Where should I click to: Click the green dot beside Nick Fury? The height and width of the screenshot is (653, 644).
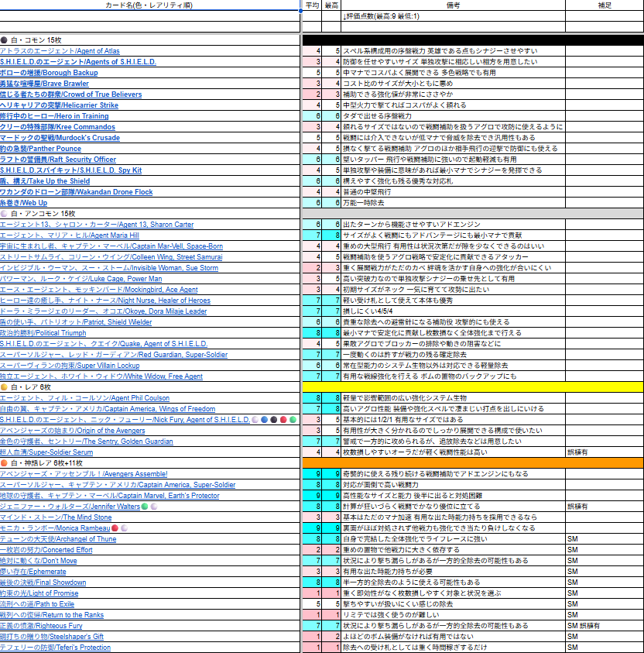293,419
